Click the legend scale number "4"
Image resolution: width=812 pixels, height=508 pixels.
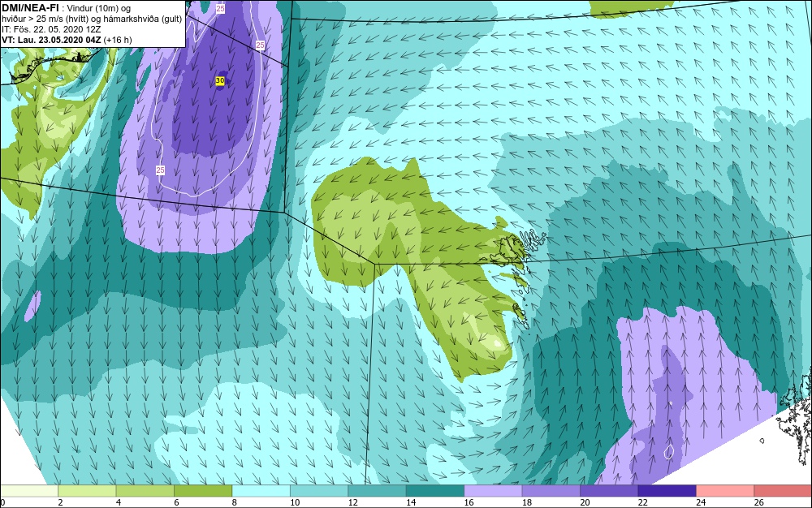coord(119,502)
